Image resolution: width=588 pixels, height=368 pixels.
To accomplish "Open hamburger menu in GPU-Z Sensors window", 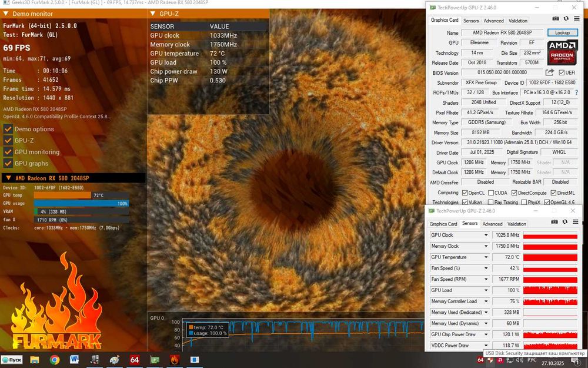I will click(575, 222).
